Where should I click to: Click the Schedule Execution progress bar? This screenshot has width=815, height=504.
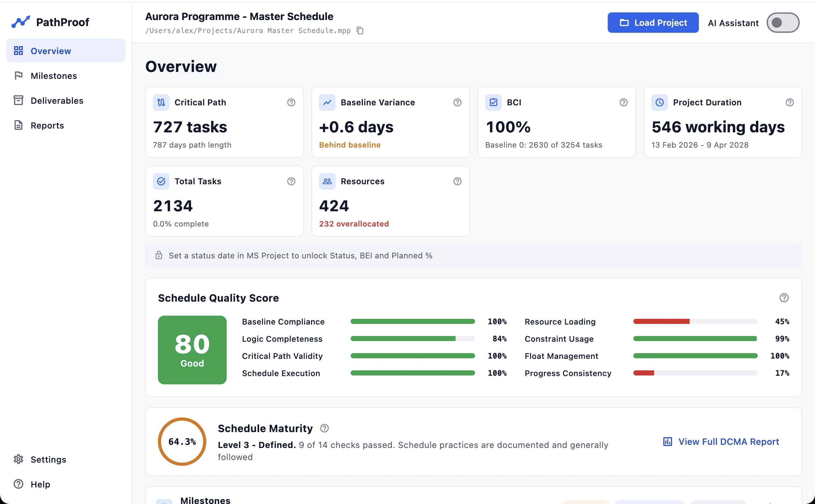413,373
